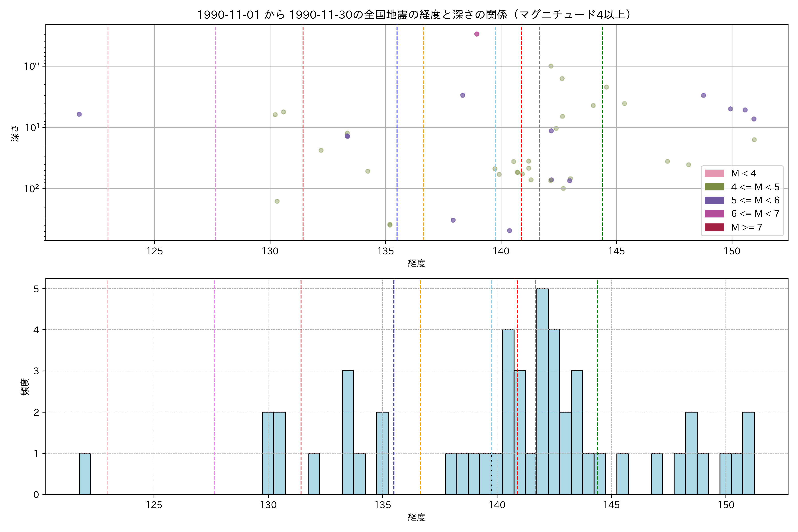The image size is (798, 532).
Task: Click the crimson M >= 7 legend swatch
Action: [714, 227]
